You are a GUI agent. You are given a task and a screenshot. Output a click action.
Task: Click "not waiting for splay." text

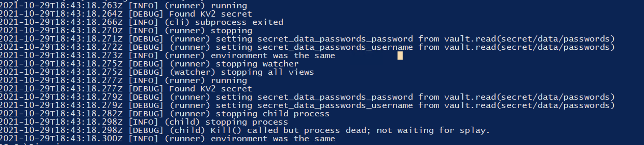[433, 130]
